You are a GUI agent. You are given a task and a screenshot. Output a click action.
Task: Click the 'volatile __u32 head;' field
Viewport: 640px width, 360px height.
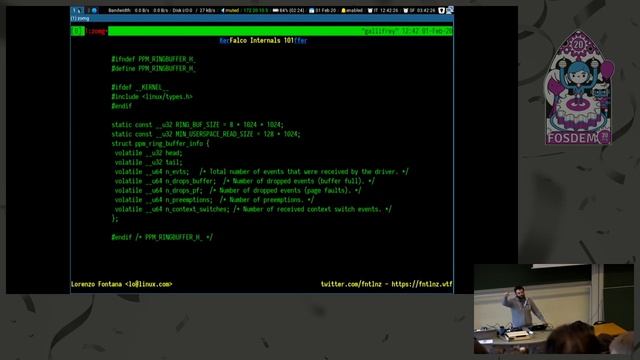click(x=149, y=153)
